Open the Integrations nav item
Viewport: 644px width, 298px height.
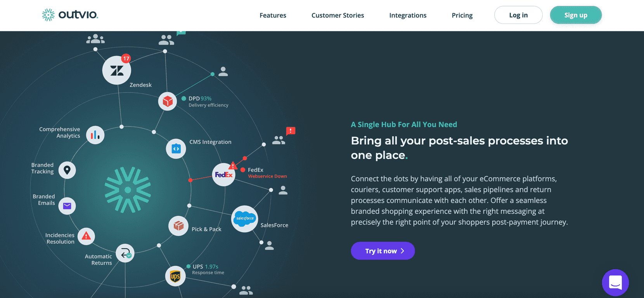click(408, 16)
